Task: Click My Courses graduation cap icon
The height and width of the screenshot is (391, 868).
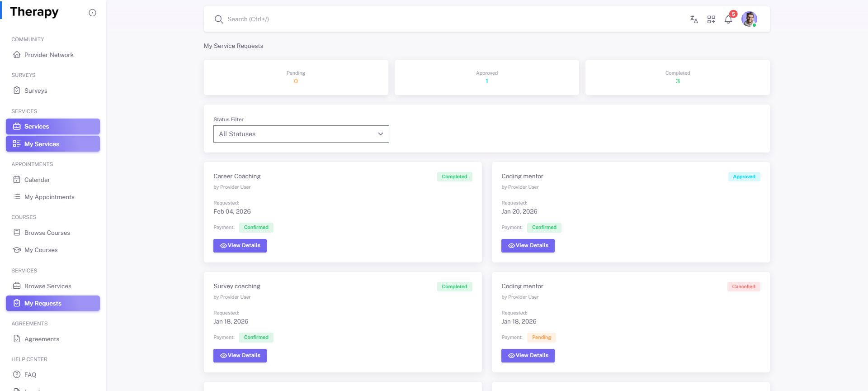Action: click(17, 250)
